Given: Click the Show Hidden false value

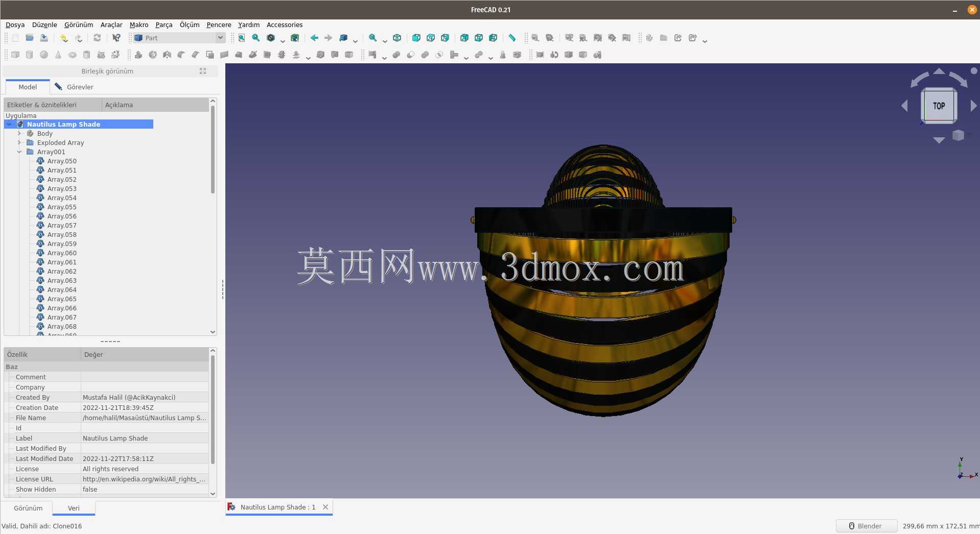Looking at the screenshot, I should [145, 489].
